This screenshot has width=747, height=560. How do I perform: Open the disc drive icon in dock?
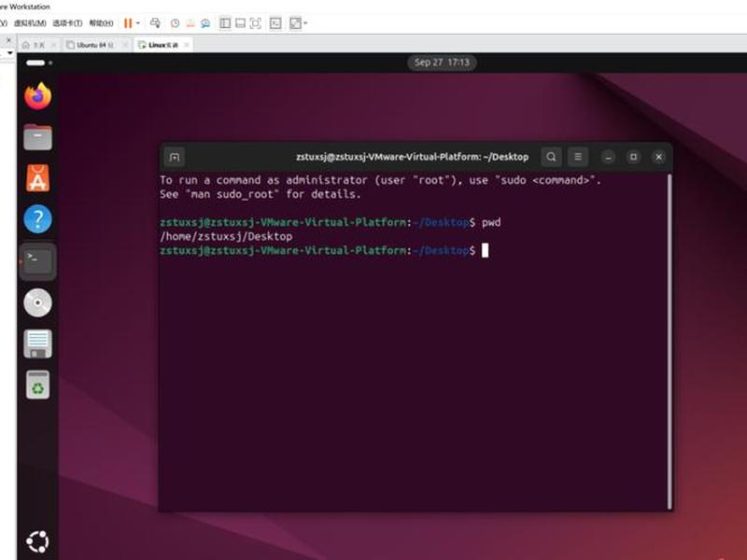tap(37, 302)
